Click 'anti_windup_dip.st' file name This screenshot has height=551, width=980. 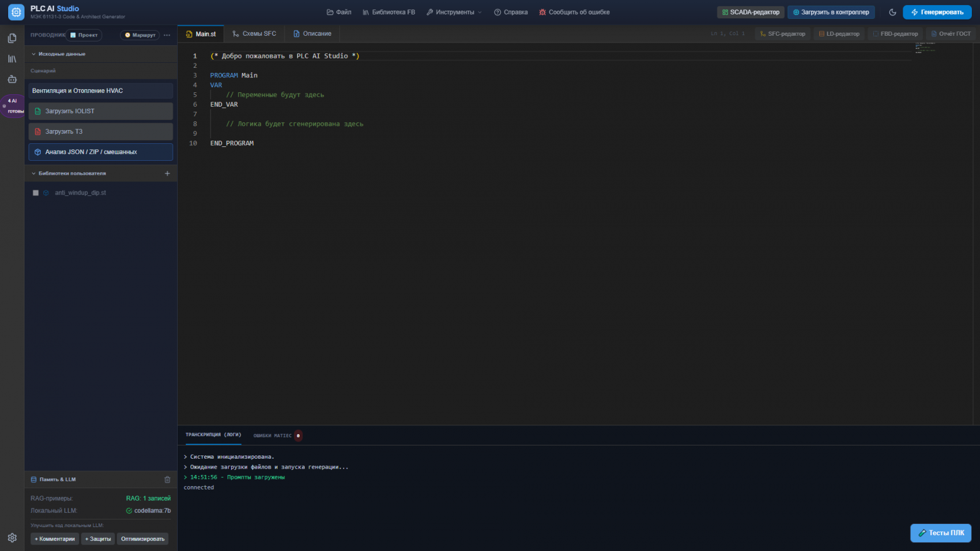80,193
